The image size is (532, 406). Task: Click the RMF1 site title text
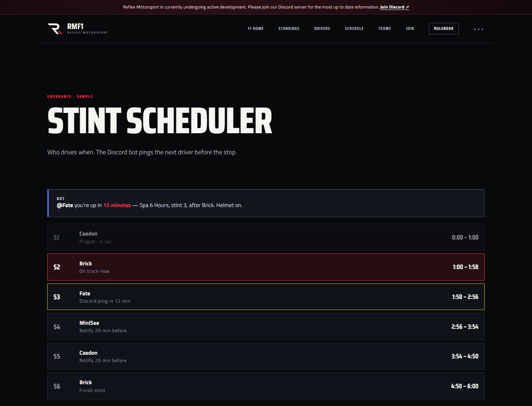coord(75,26)
